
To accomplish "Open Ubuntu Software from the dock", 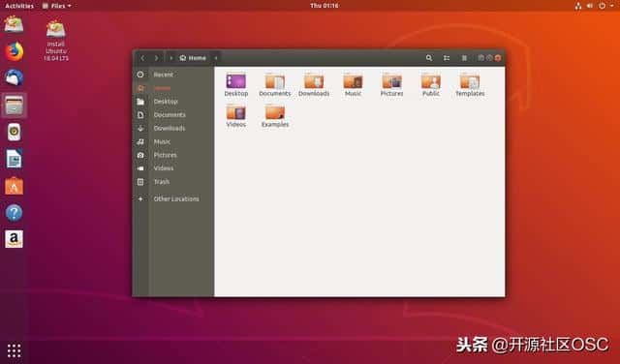I will pos(15,186).
